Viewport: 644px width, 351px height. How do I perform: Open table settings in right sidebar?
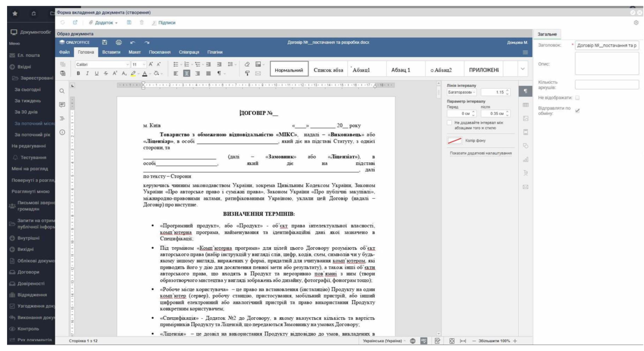coord(525,105)
